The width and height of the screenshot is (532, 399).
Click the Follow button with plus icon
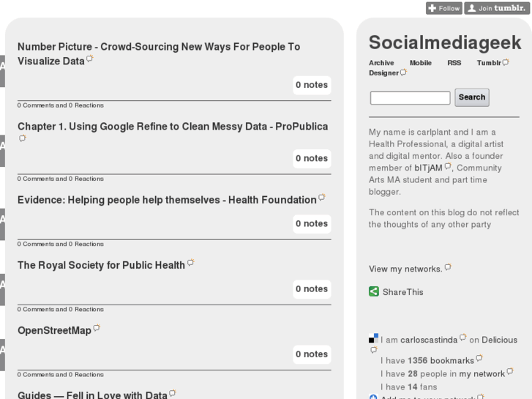tap(443, 8)
